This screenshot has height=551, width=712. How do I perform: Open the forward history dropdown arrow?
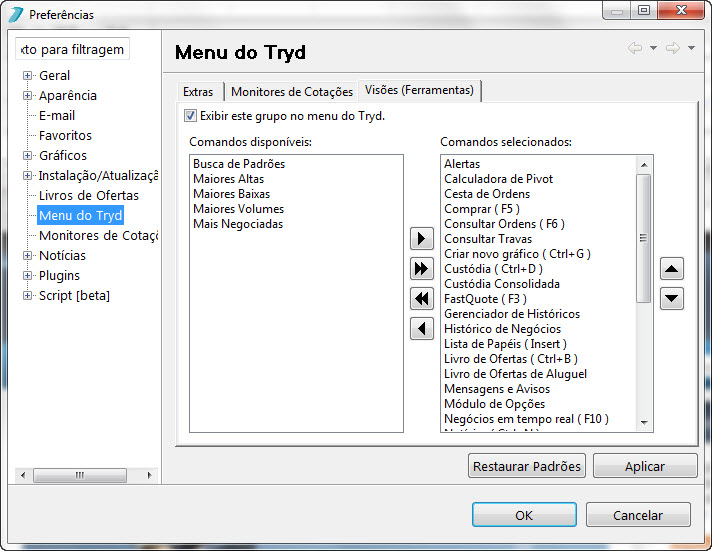coord(691,48)
